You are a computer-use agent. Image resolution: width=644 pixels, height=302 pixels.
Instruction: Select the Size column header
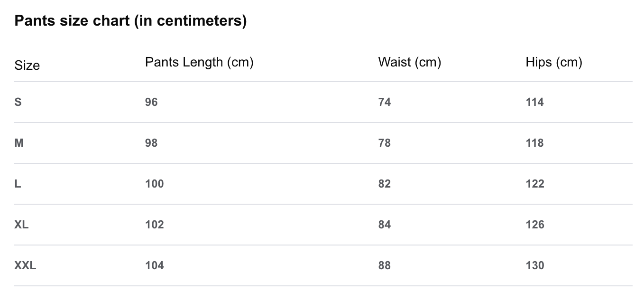click(x=27, y=66)
